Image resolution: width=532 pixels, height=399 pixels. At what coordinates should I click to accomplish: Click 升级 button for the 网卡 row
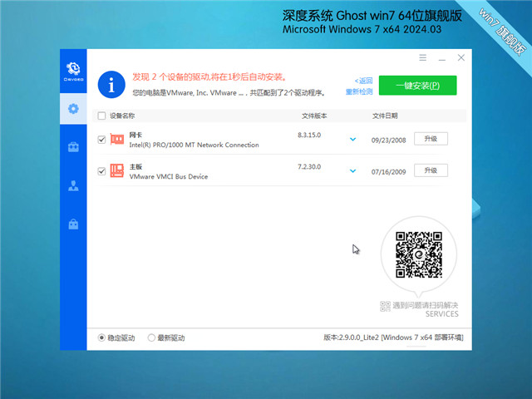point(431,139)
